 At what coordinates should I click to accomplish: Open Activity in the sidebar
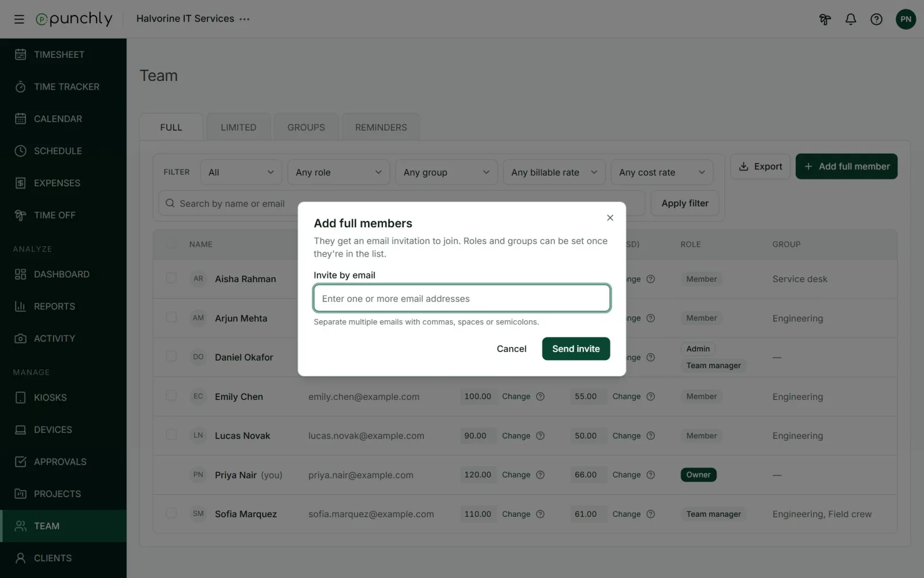[64, 338]
